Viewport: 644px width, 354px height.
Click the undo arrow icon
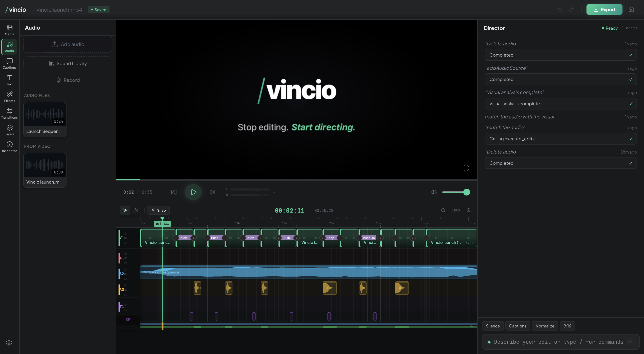pyautogui.click(x=559, y=9)
